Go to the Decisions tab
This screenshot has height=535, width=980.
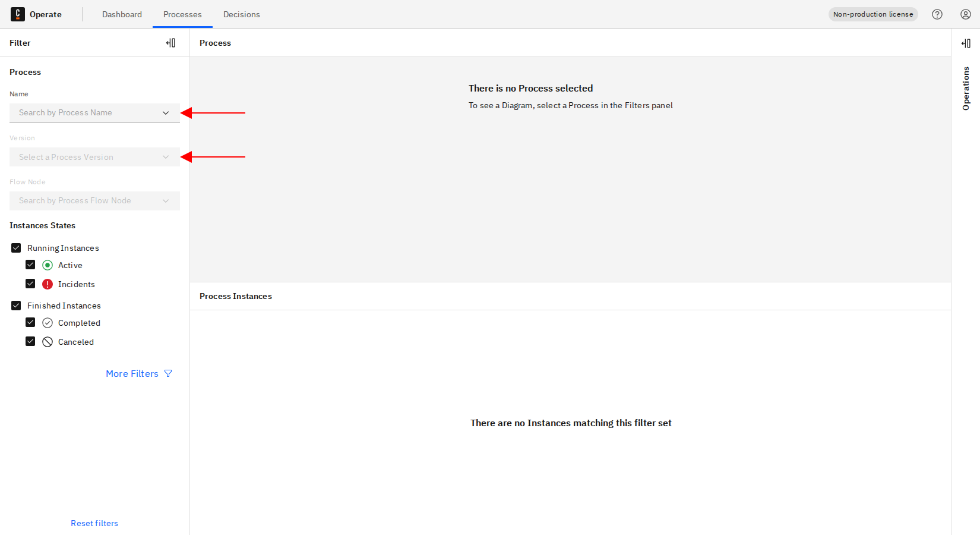[241, 14]
